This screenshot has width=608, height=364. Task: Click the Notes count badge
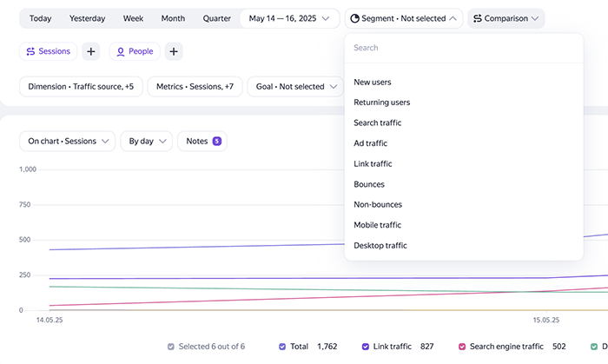click(x=217, y=141)
